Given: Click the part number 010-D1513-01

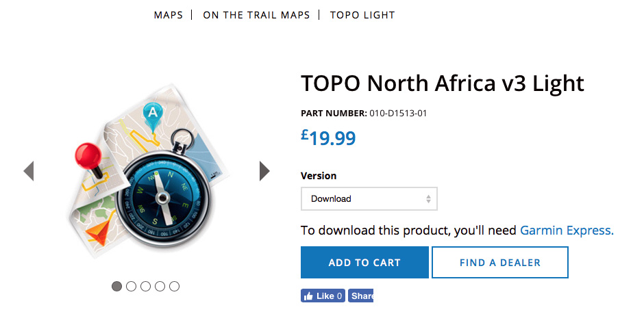Looking at the screenshot, I should click(x=398, y=113).
